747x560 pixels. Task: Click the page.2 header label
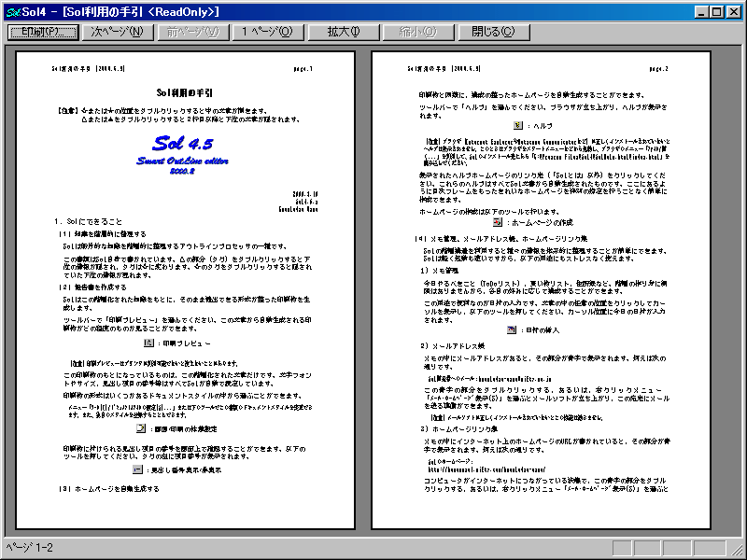(658, 69)
